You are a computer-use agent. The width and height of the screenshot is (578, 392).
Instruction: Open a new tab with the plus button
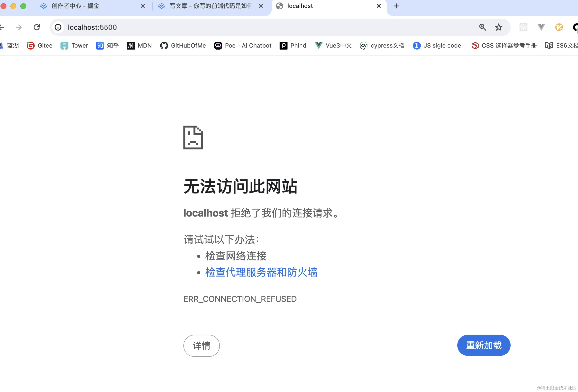[x=397, y=6]
